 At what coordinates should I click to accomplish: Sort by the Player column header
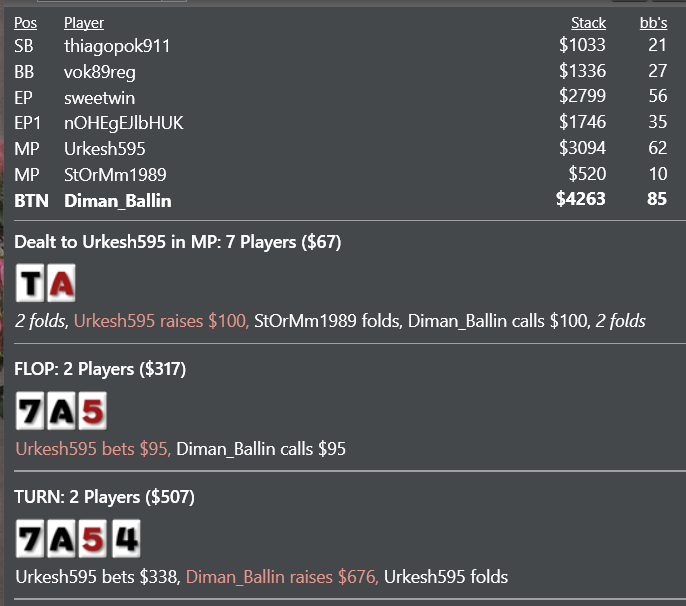(x=84, y=23)
